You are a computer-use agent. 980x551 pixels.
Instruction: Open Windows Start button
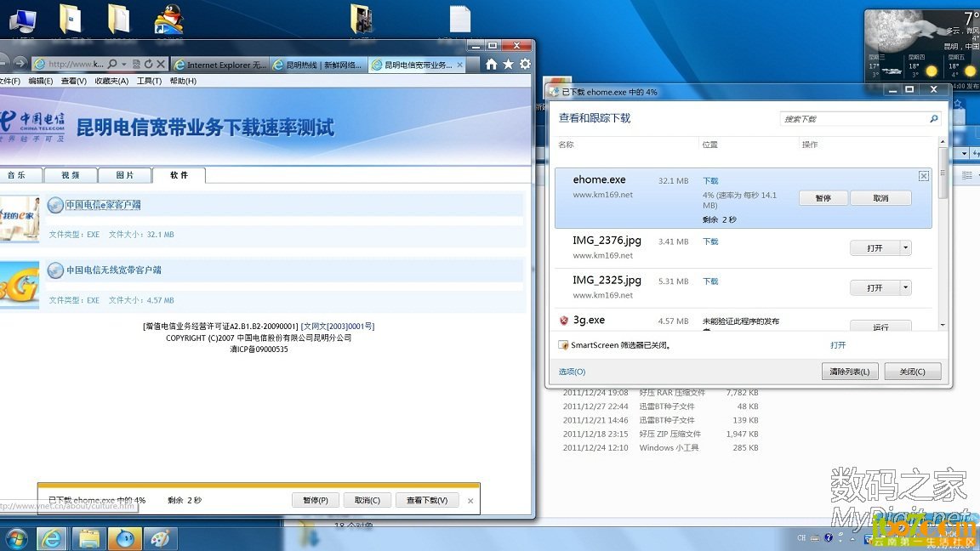(x=16, y=538)
